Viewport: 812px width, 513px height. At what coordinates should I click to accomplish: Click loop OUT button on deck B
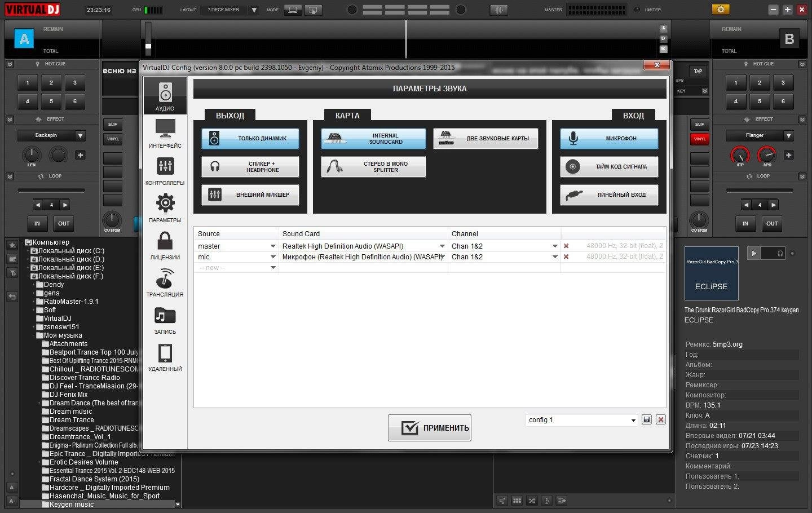point(772,223)
